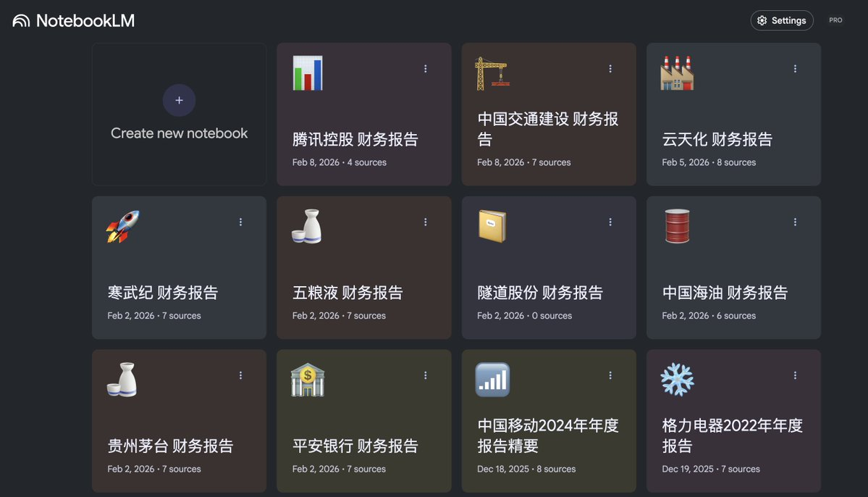Open the 中国移动2024年年度报告精要 notebook title

(547, 435)
